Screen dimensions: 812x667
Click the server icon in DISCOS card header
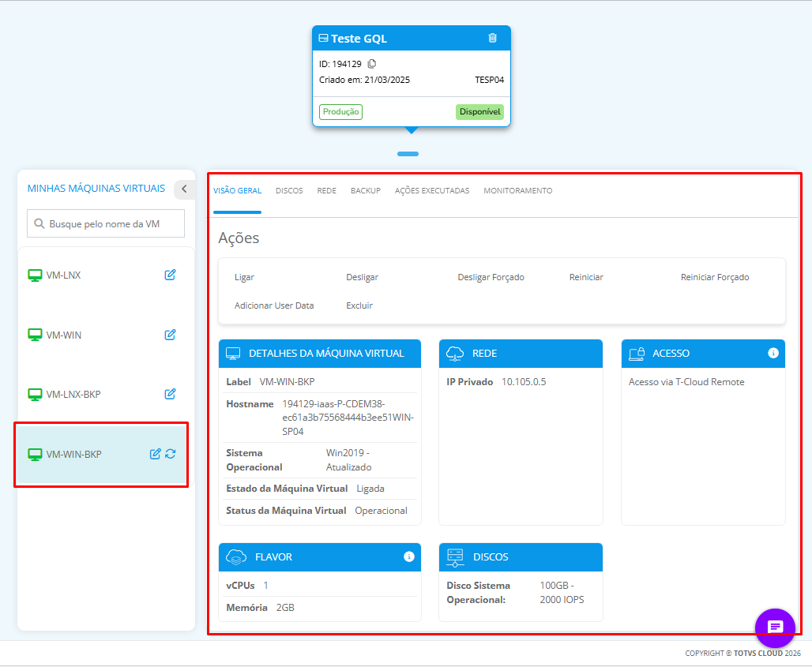coord(455,557)
